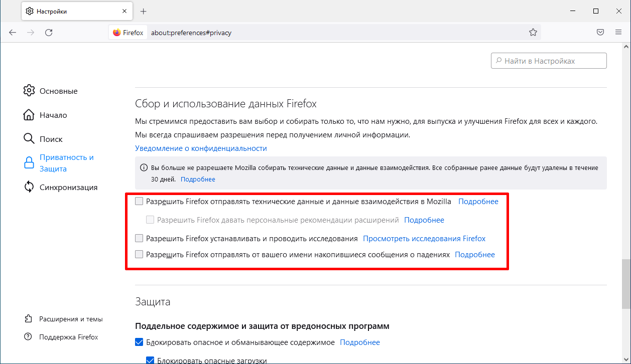Open Поддержка Firefox help link
Screen dimensions: 631x364
[68, 337]
